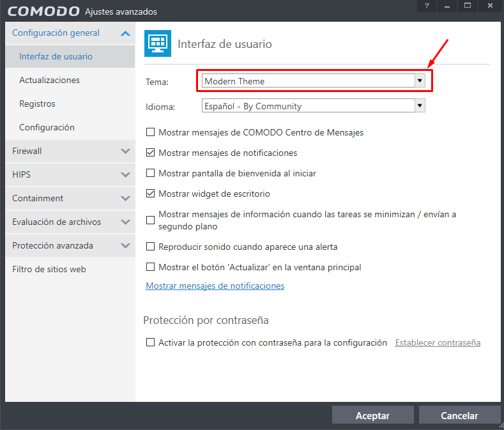Image resolution: width=504 pixels, height=430 pixels.
Task: Click the Ajustes avanzados title text
Action: (x=121, y=12)
